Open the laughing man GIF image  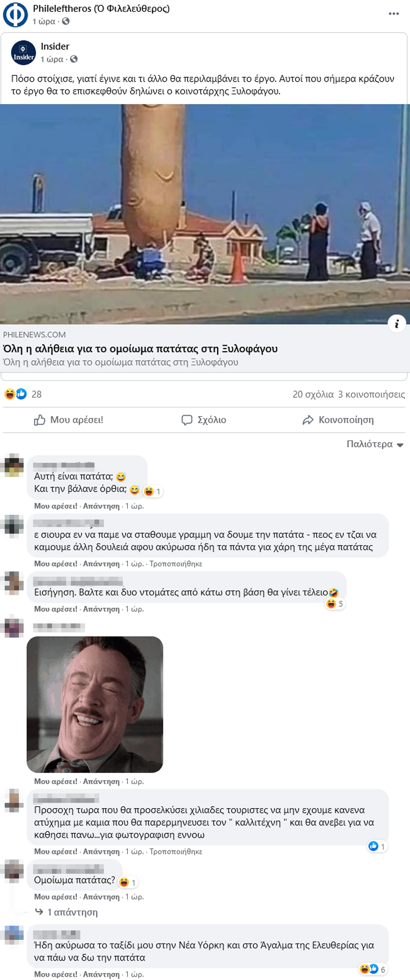coord(95,704)
